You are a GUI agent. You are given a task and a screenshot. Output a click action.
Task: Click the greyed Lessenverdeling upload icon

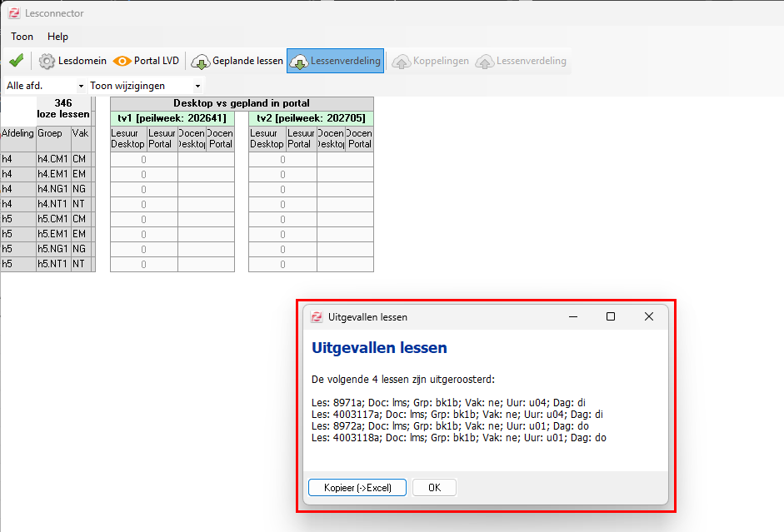point(485,62)
